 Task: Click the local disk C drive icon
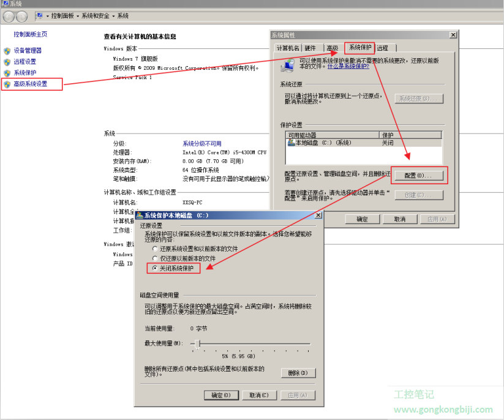click(x=291, y=143)
